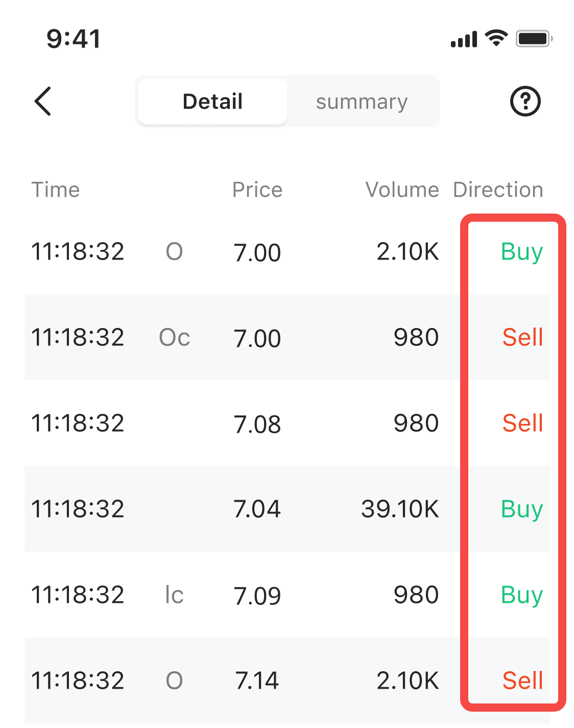Tap the back arrow icon
This screenshot has height=728, width=574.
(x=43, y=101)
